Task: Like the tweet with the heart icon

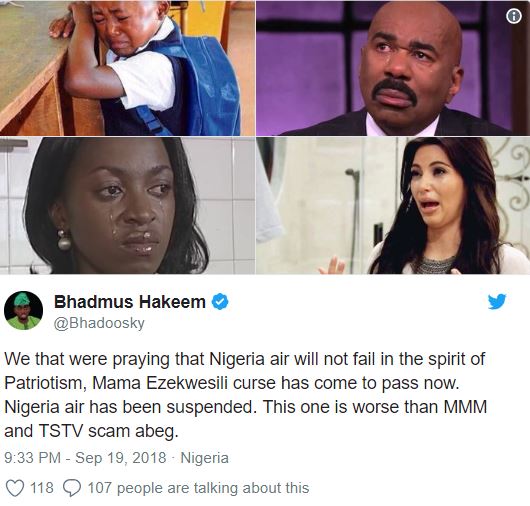Action: [15, 488]
